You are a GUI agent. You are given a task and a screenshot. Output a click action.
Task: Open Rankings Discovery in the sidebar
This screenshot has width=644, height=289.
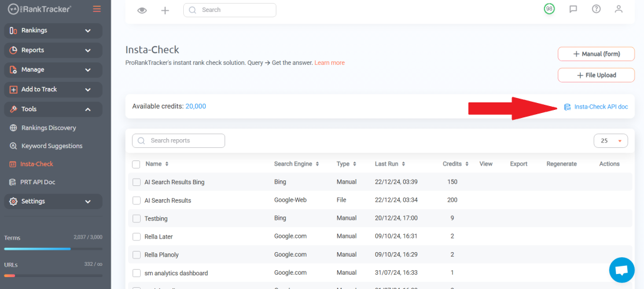point(49,128)
